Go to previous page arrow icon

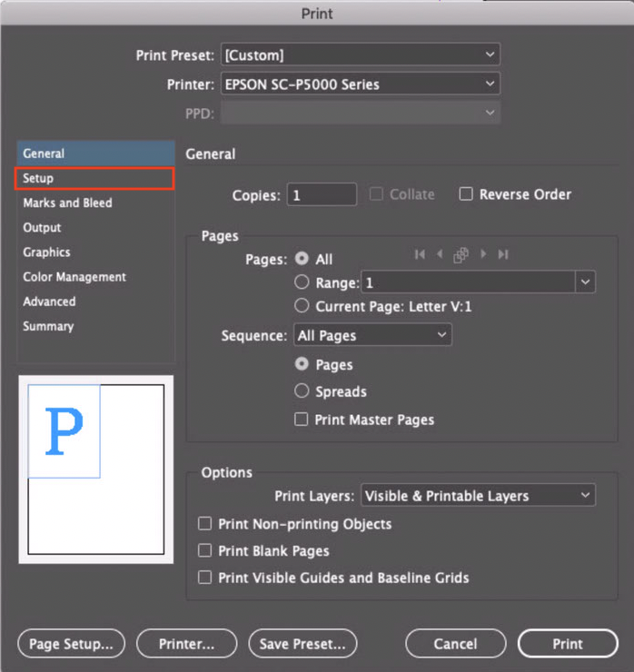[440, 254]
